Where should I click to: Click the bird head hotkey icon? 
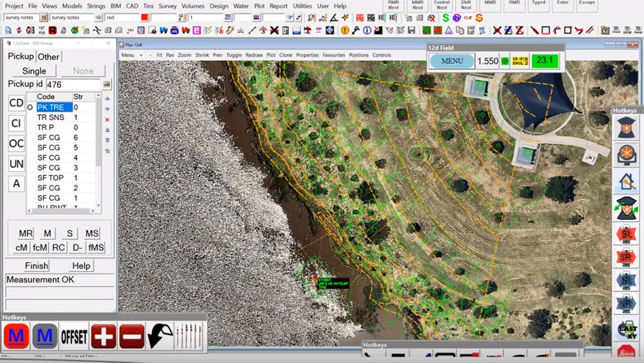[161, 337]
